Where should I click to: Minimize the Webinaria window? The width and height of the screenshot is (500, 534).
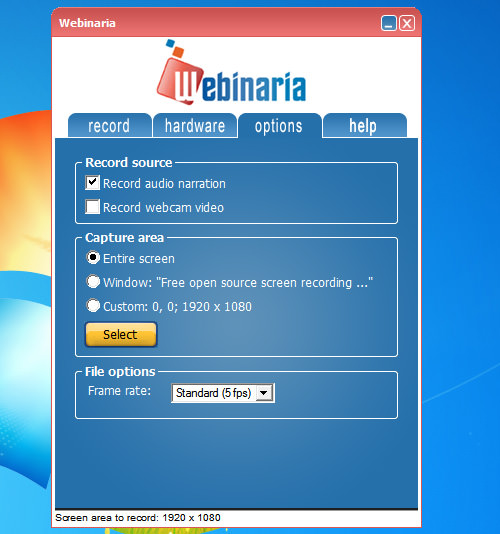pyautogui.click(x=389, y=23)
